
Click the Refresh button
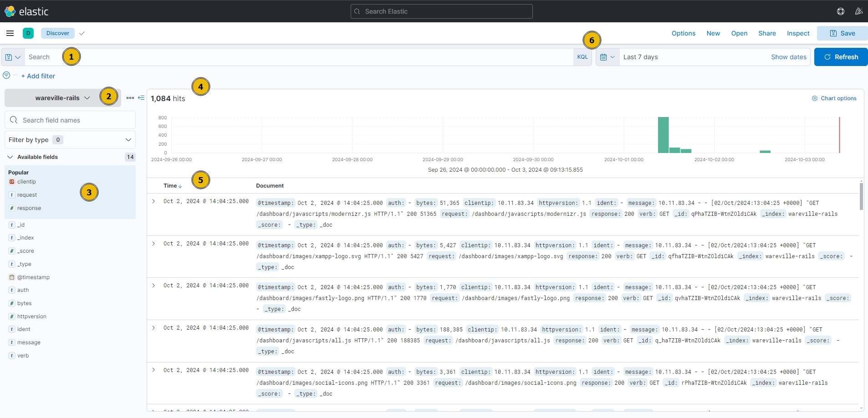point(841,57)
